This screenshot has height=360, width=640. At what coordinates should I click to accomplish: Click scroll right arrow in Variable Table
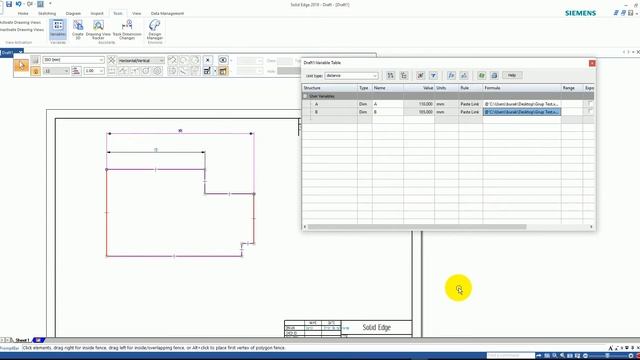591,227
